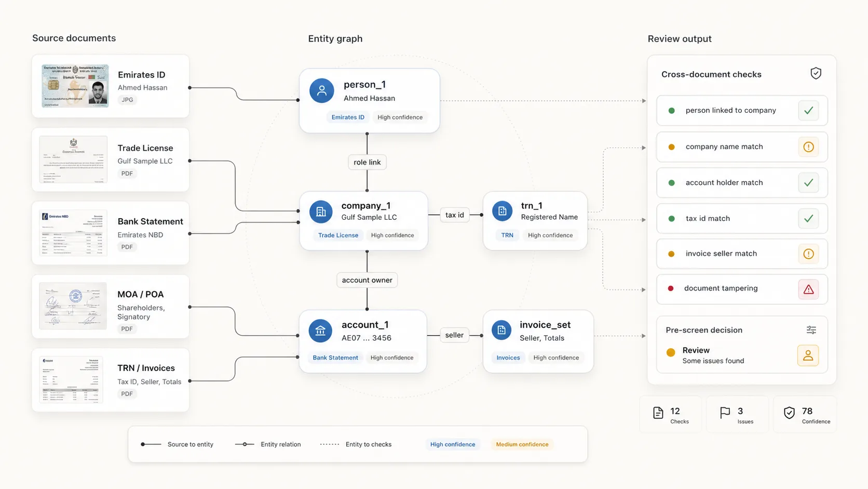Select the account owner relation label

(x=367, y=280)
